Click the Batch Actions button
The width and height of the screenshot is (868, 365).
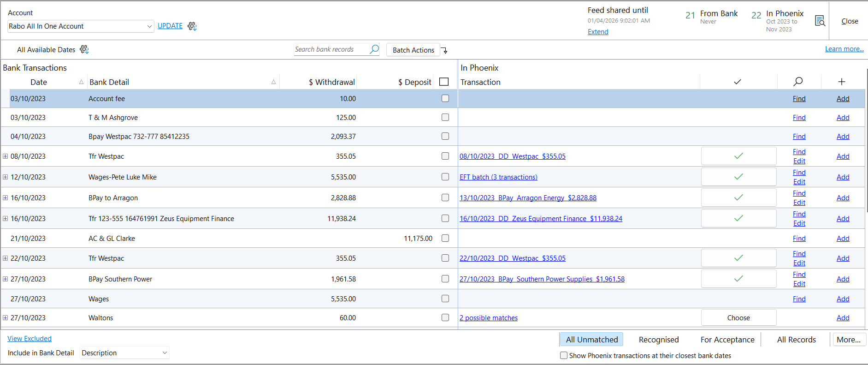coord(413,50)
